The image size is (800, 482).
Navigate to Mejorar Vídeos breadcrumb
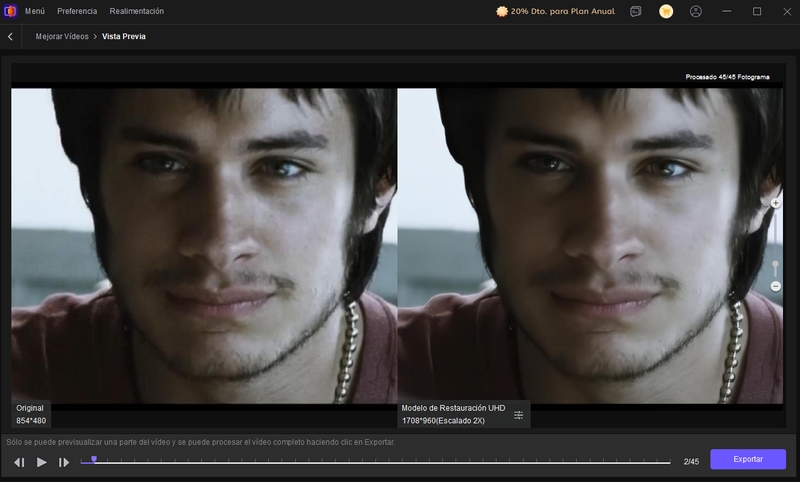[x=62, y=36]
